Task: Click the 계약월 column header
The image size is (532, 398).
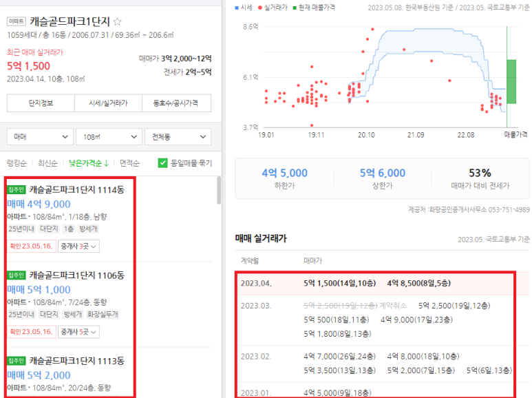Action: 249,260
